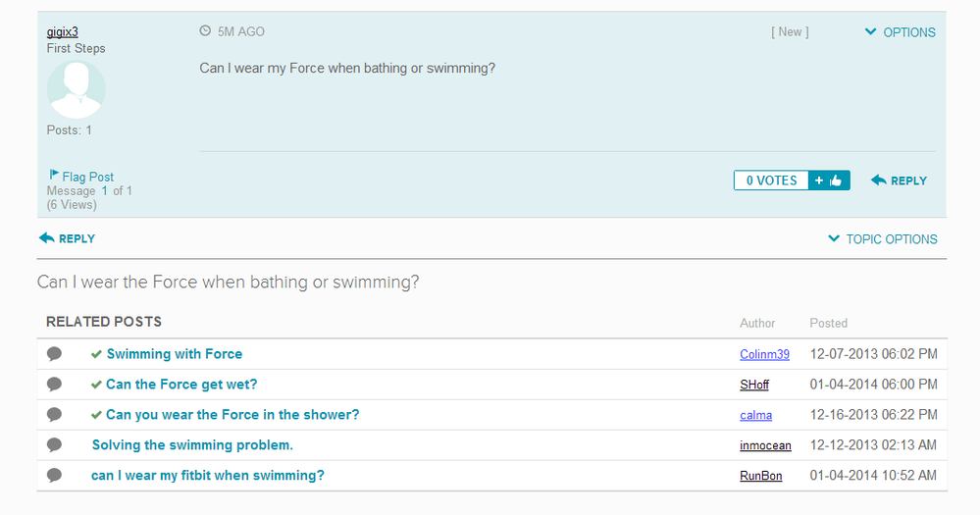
Task: Open author RunBon's profile link
Action: pyautogui.click(x=760, y=476)
